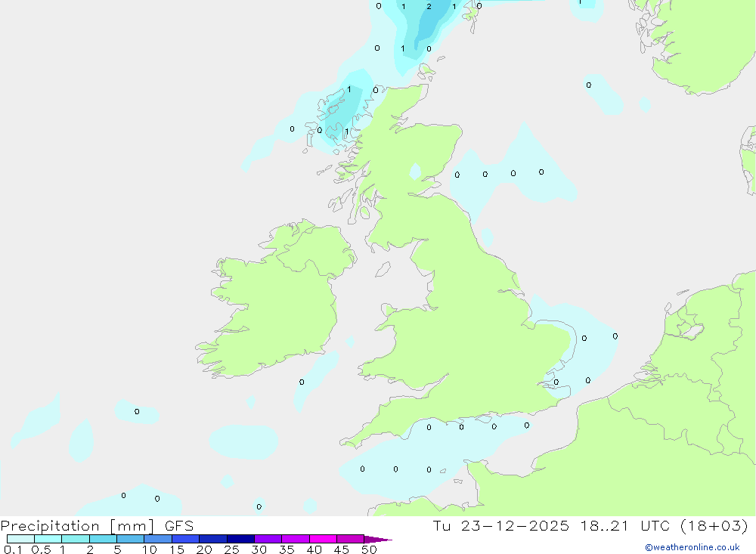Screen dimensions: 756x554
Task: Pick the 2–5 mm legend color swatch
Action: pyautogui.click(x=103, y=539)
